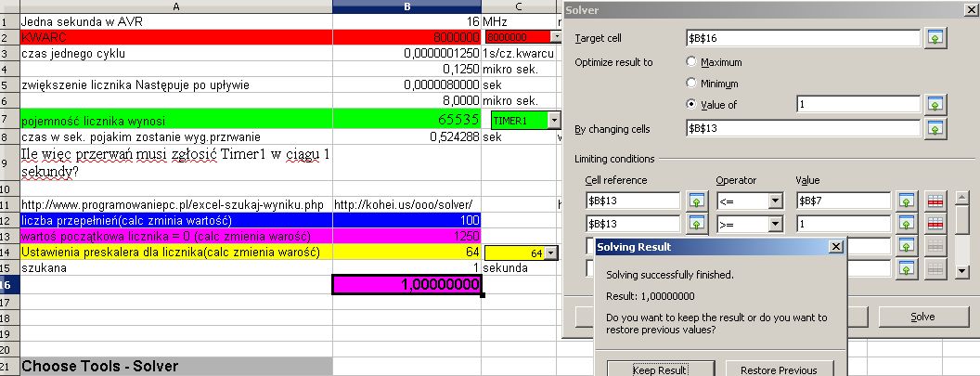Click the kohei.us/ooo/solver URL cell
The image size is (980, 376).
406,204
